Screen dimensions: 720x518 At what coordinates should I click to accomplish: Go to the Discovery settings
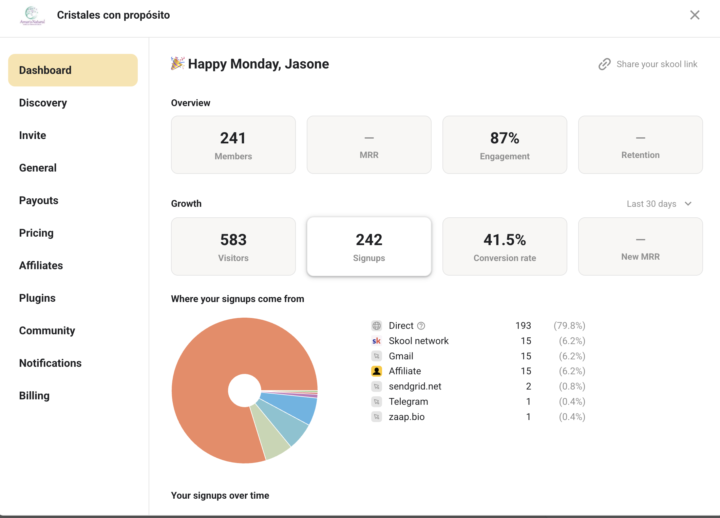(x=73, y=103)
